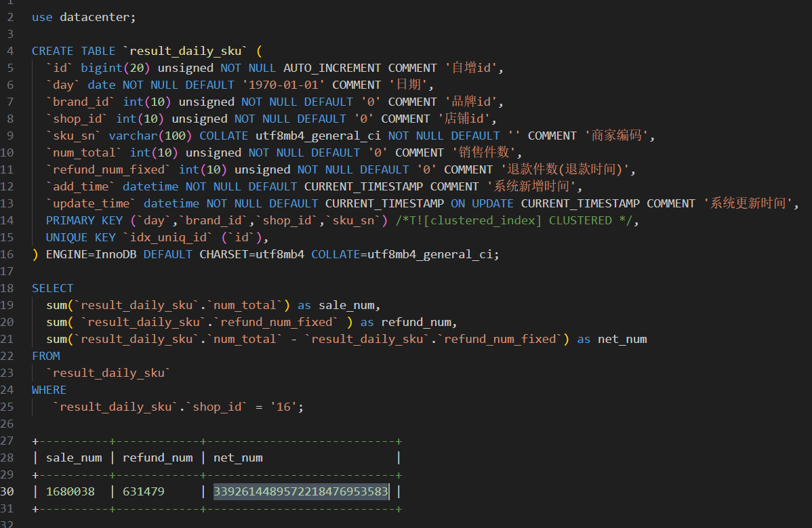Click 'ON UPDATE' keywords on line 13
Viewport: 812px width, 528px height.
click(x=482, y=203)
